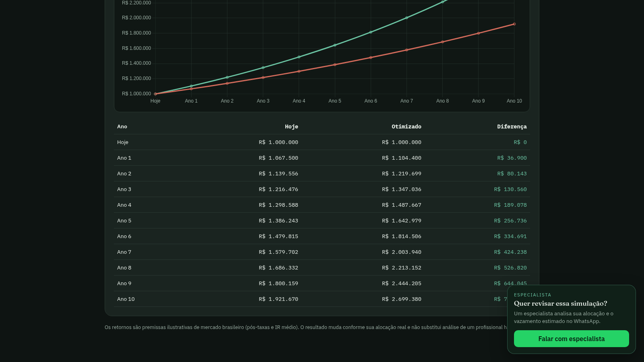This screenshot has width=644, height=362.
Task: Select the R$ 2.699.380 cell
Action: coord(402,299)
